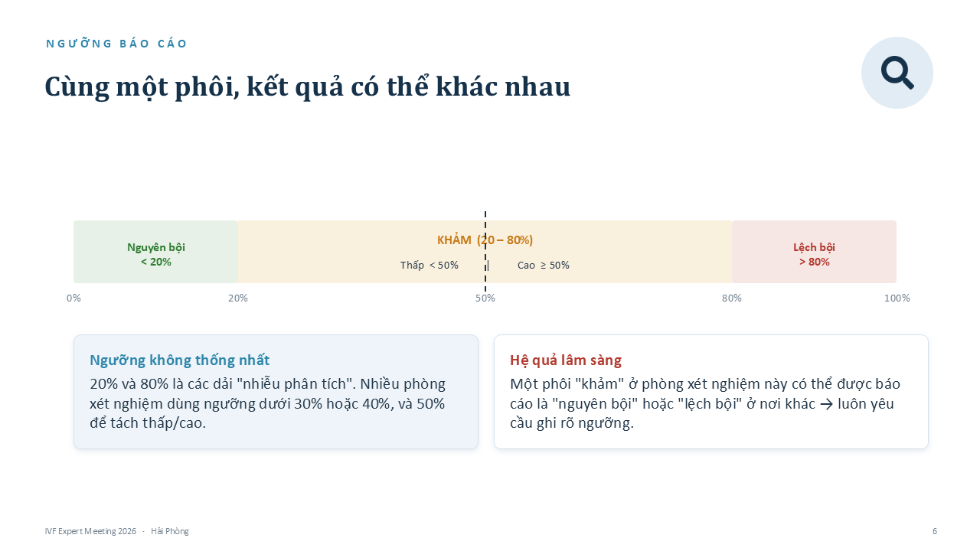Click the 80% axis tick label
980x551 pixels.
coord(732,298)
